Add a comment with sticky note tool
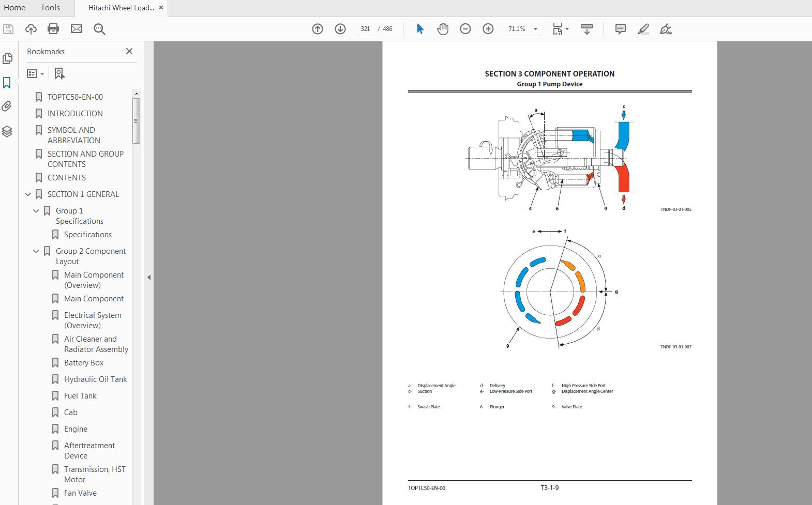This screenshot has width=812, height=505. (x=621, y=29)
